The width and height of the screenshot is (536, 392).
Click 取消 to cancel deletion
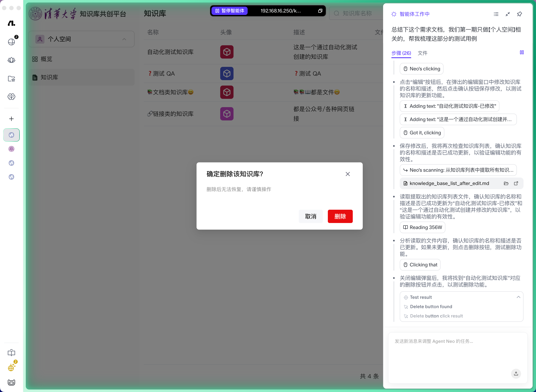coord(311,216)
